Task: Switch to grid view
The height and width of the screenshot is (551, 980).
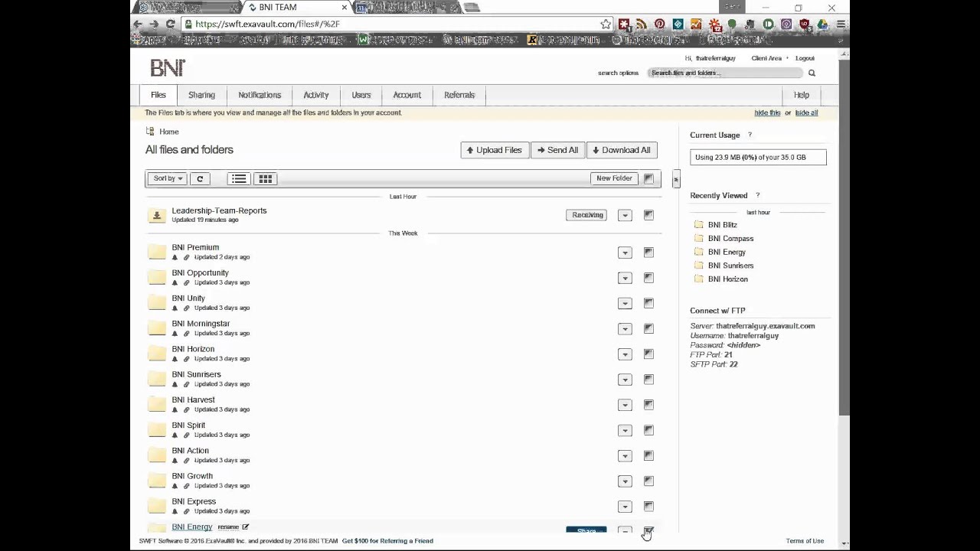Action: (265, 179)
